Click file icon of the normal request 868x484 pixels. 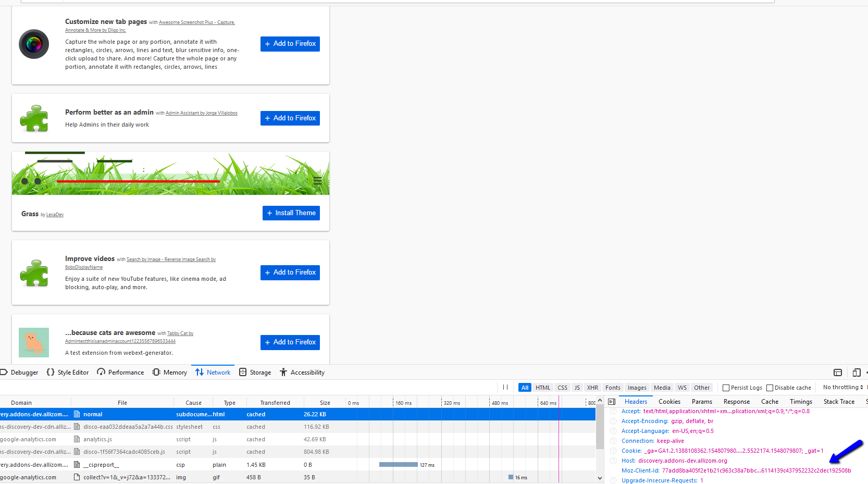[77, 415]
